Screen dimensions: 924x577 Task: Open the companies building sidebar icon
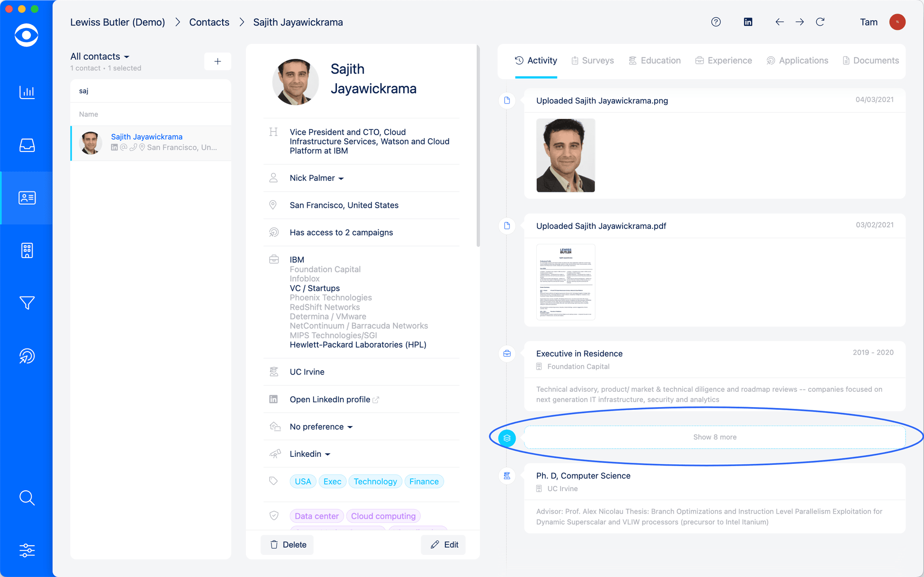[27, 250]
